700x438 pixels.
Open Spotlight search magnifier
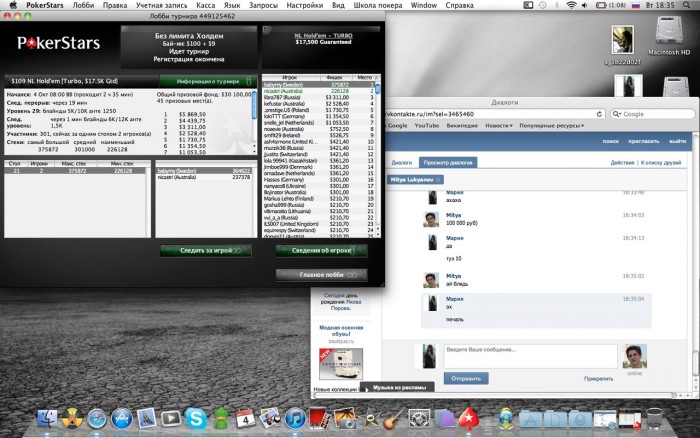[686, 5]
